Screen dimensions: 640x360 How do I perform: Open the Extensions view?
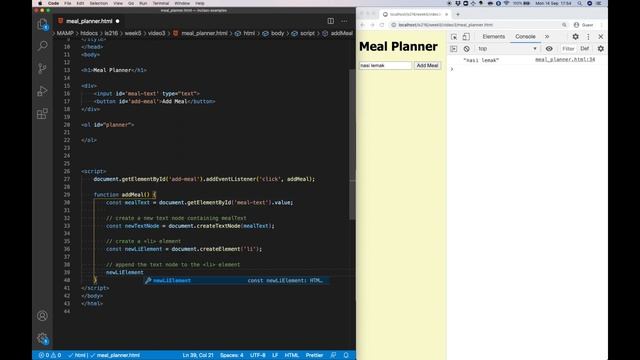42,114
